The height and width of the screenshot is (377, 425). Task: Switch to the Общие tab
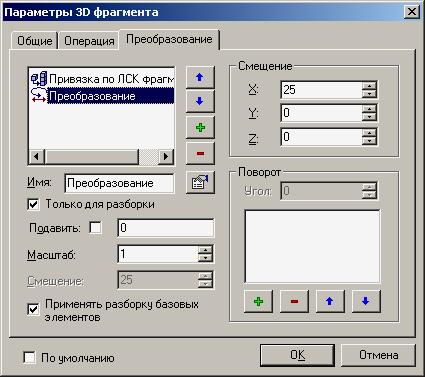(x=35, y=41)
